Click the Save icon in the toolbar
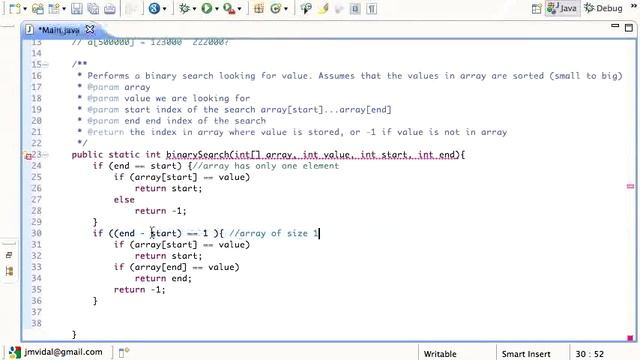This screenshot has width=640, height=360. click(x=76, y=9)
